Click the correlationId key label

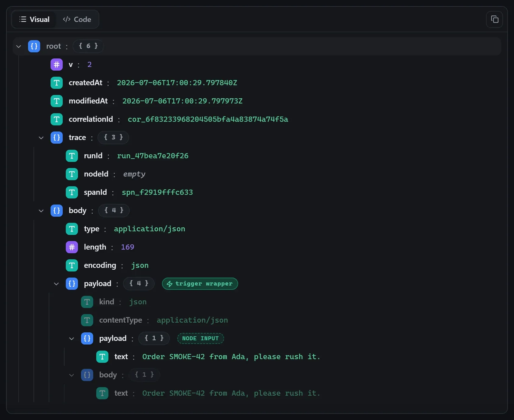[91, 119]
